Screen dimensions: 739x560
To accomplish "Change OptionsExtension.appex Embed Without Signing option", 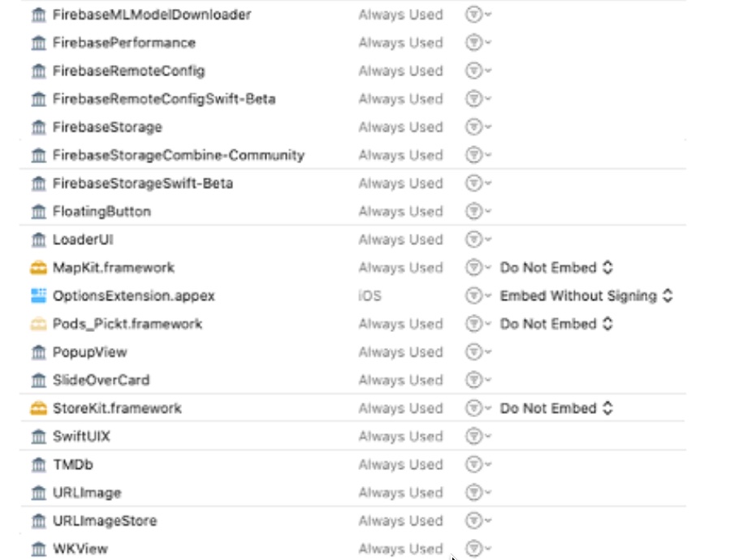I will [586, 295].
